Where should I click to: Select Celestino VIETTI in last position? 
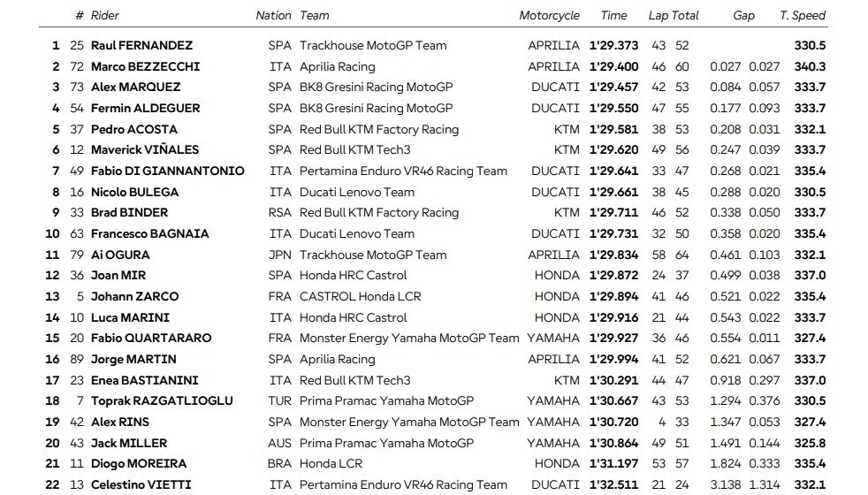(141, 484)
